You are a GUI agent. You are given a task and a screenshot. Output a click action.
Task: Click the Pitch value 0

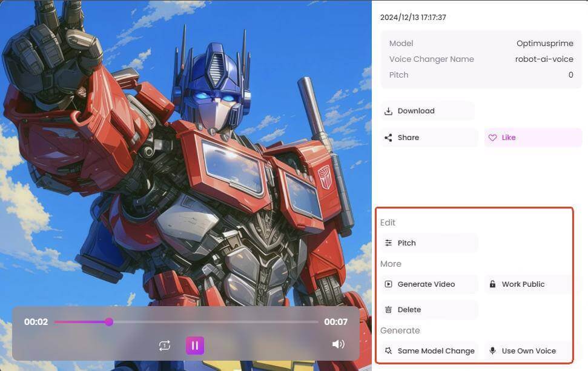click(x=570, y=75)
